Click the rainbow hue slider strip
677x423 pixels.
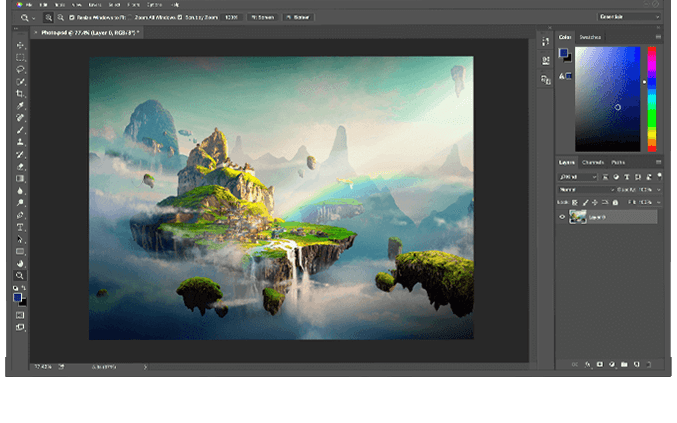651,98
